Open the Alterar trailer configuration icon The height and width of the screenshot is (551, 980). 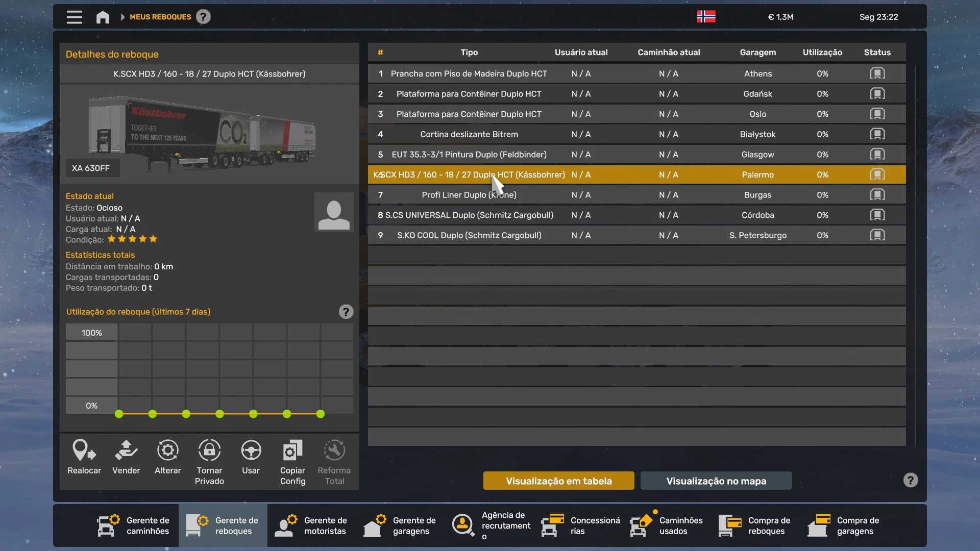(167, 451)
